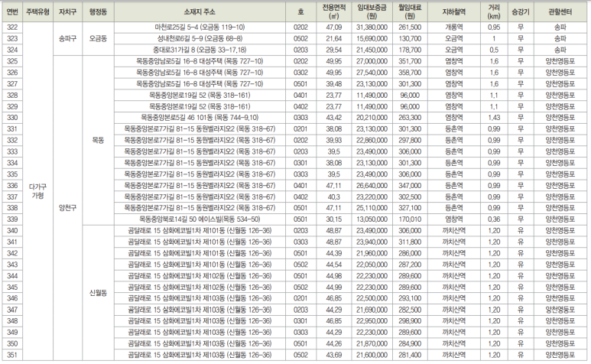Click serial number 322

pos(12,27)
